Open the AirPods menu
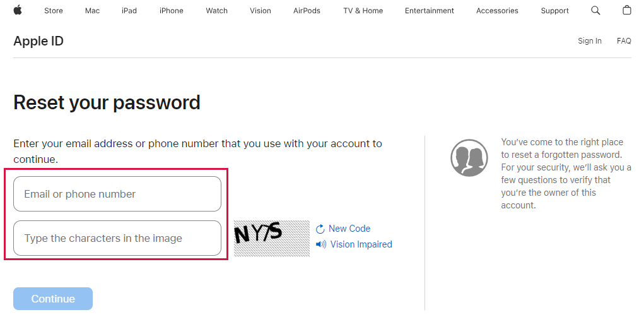644x329 pixels. [x=307, y=11]
